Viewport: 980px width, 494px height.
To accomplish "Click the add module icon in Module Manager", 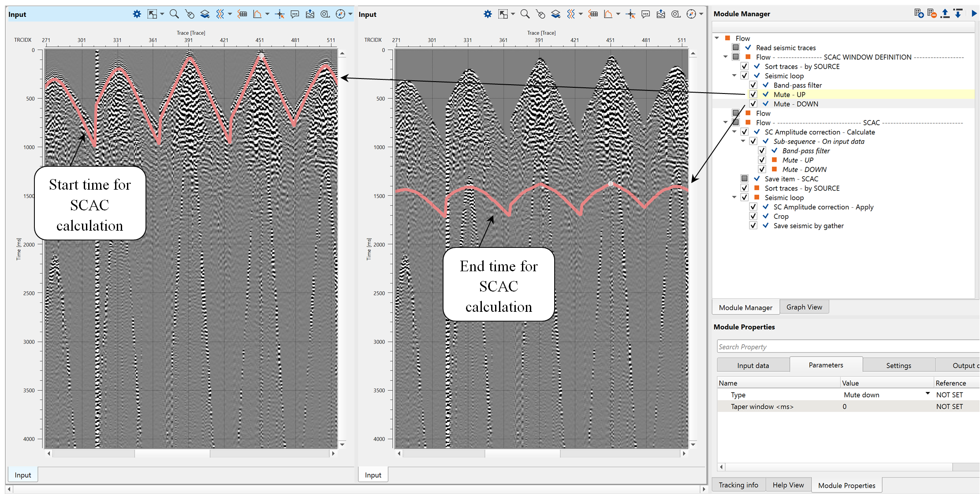I will [x=919, y=14].
